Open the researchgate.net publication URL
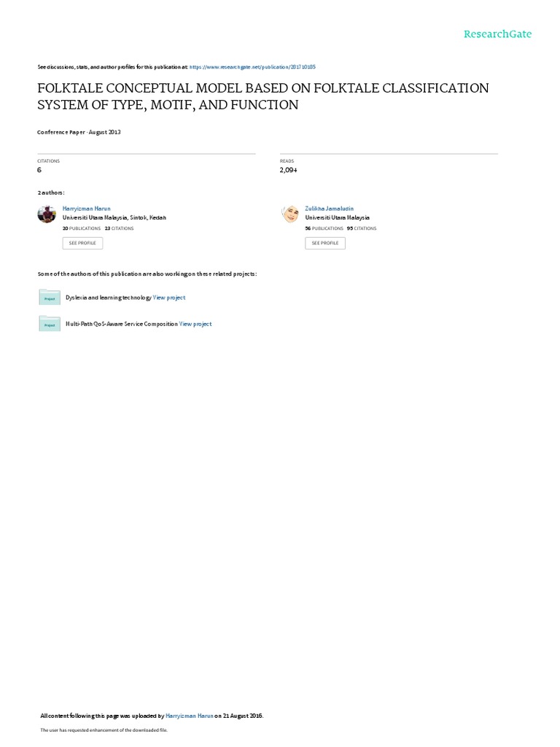The height and width of the screenshot is (747, 560). pyautogui.click(x=252, y=66)
